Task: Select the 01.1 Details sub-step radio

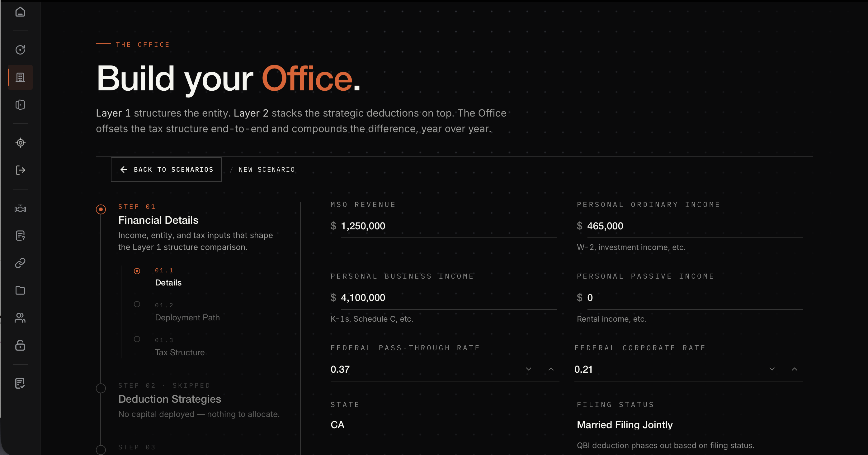Action: click(137, 271)
